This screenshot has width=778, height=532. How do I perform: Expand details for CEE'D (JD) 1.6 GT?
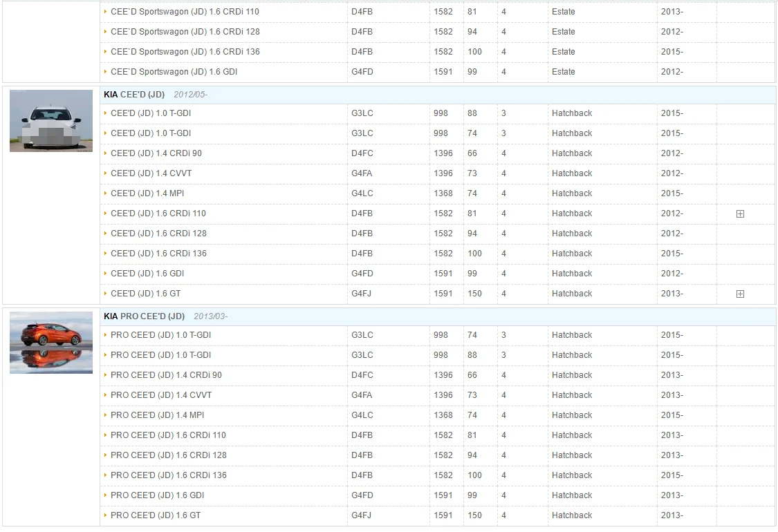coord(740,294)
